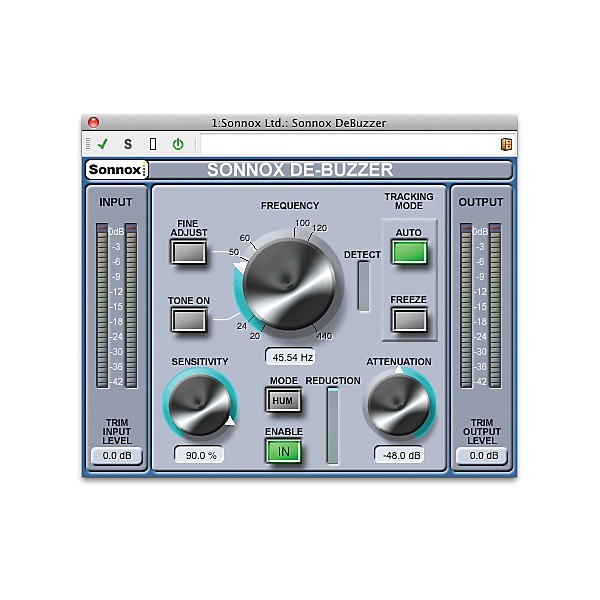Image resolution: width=600 pixels, height=600 pixels.
Task: Toggle the green power bypass icon
Action: [x=178, y=144]
